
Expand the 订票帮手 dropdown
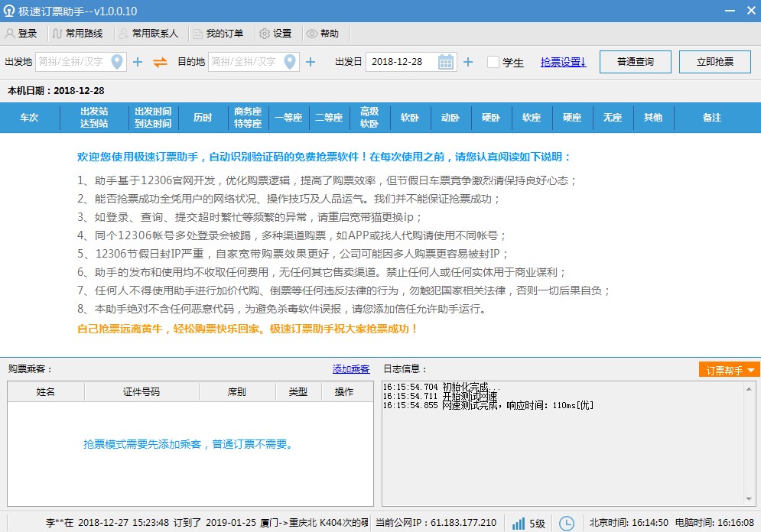click(x=729, y=370)
